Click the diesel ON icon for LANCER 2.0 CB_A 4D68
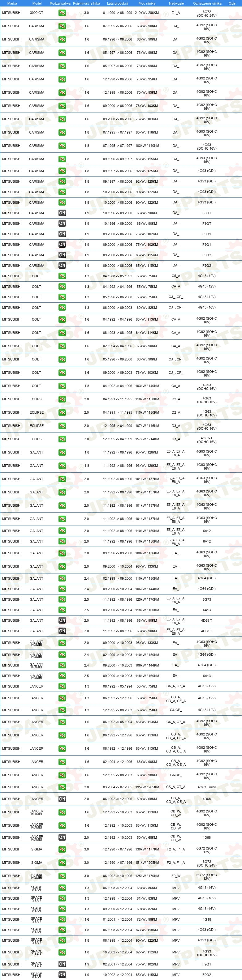This screenshot has width=242, height=980. click(x=62, y=799)
